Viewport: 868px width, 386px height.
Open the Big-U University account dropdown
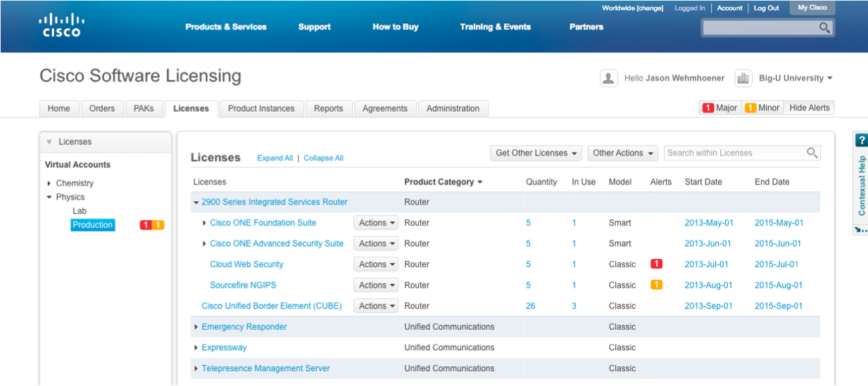(x=795, y=78)
